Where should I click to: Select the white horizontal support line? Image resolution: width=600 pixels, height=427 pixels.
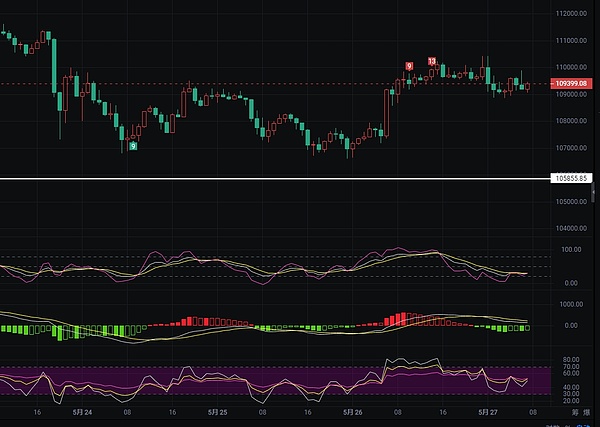point(270,179)
